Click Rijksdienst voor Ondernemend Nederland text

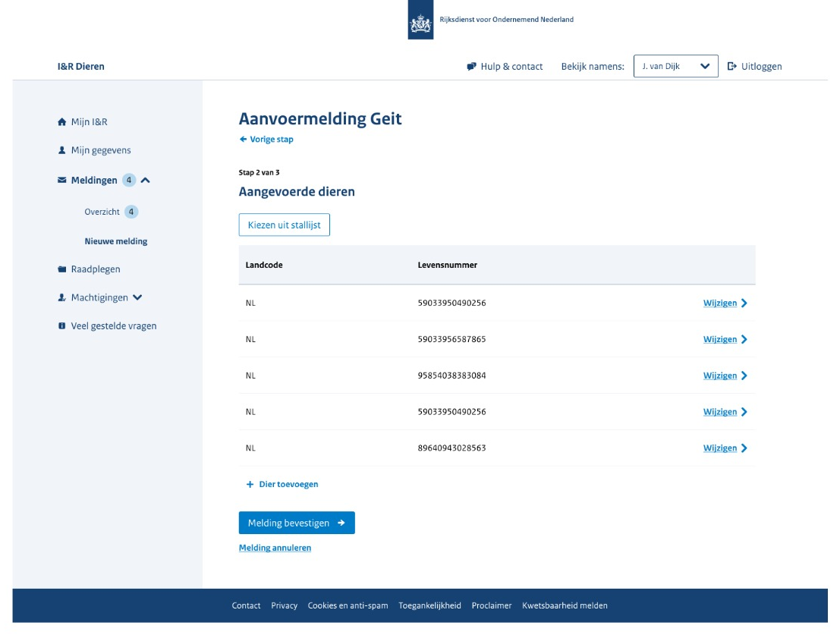click(x=506, y=19)
